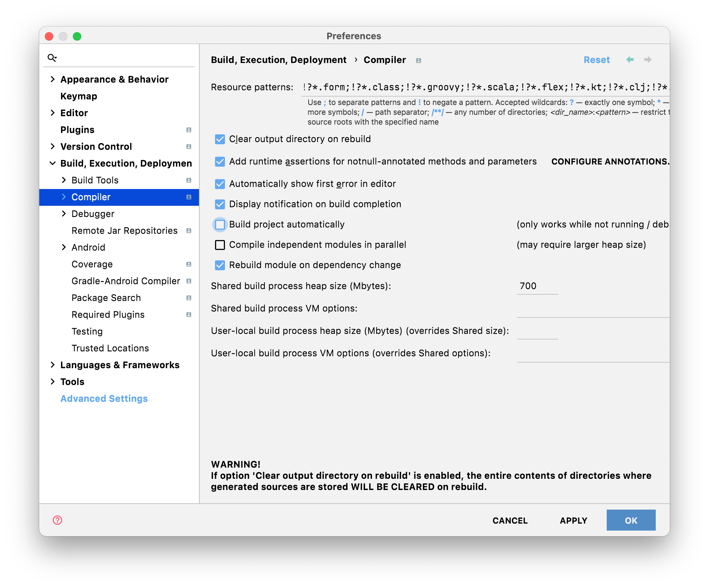This screenshot has height=588, width=709.
Task: Select Trusted Locations in sidebar
Action: pyautogui.click(x=110, y=348)
